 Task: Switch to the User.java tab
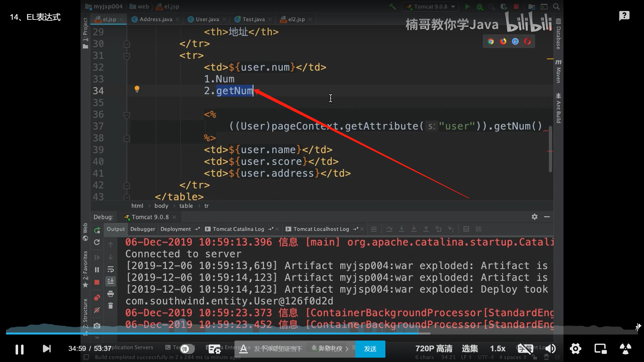pyautogui.click(x=207, y=19)
